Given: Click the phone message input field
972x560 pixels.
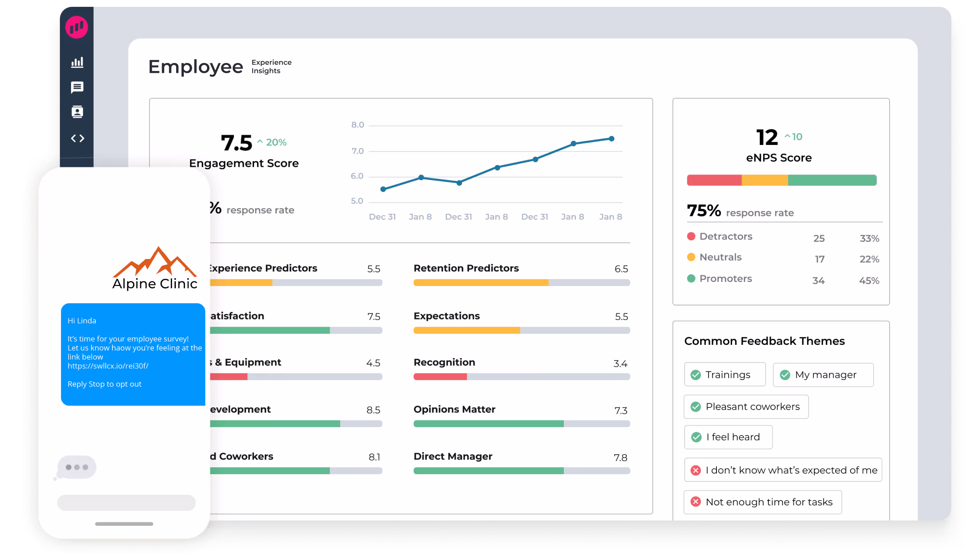Looking at the screenshot, I should click(x=126, y=503).
